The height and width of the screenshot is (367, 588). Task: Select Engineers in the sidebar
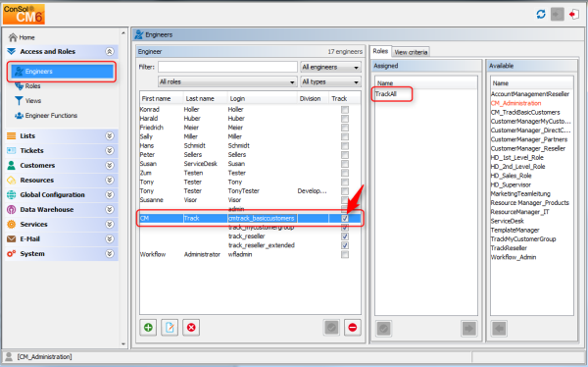[62, 72]
